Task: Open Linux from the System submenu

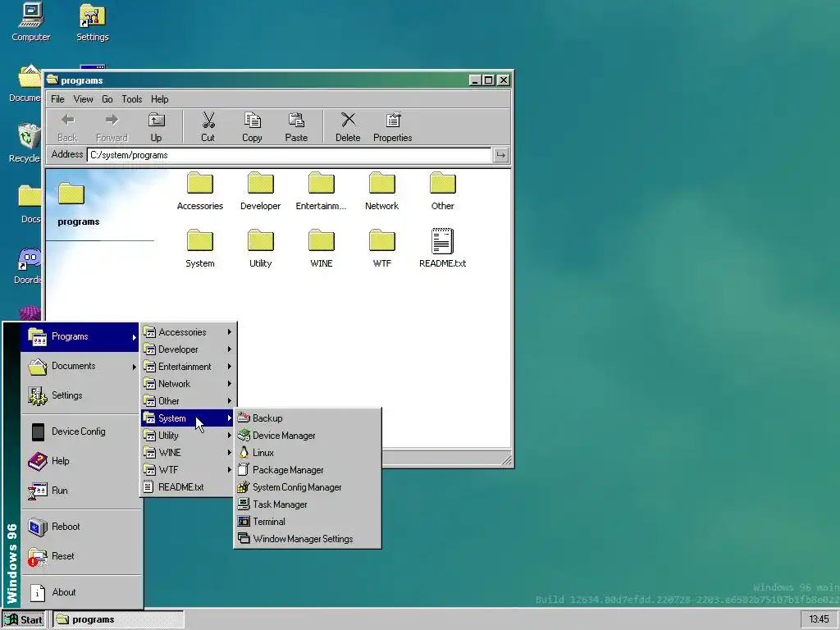Action: 308,453
